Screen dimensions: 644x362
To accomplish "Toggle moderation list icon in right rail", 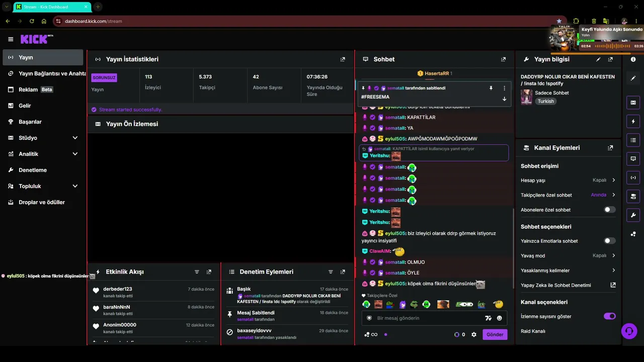I will tap(633, 140).
